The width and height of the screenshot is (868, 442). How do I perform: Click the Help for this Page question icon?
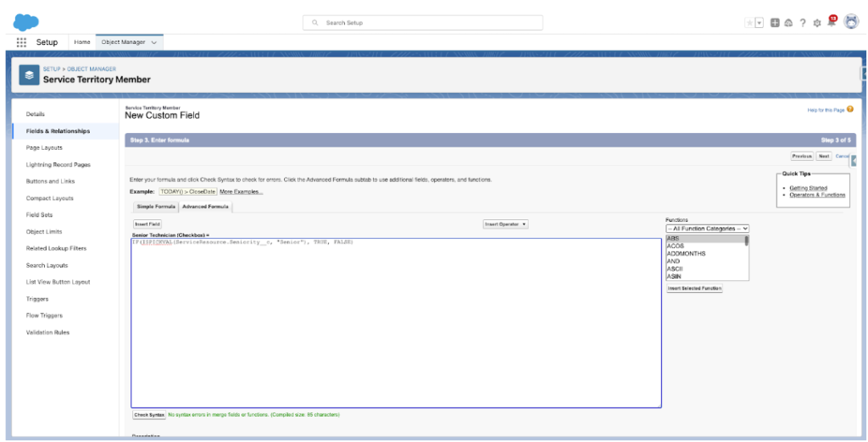[850, 109]
